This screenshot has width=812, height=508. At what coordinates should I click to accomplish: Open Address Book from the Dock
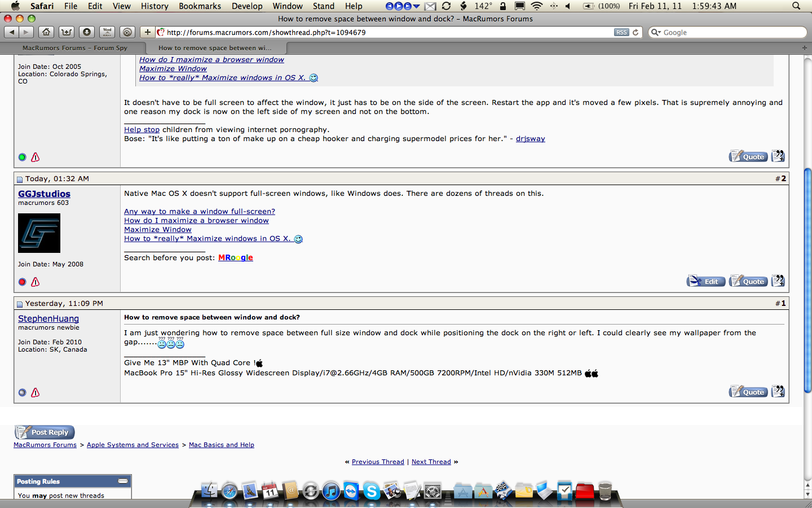pyautogui.click(x=290, y=491)
